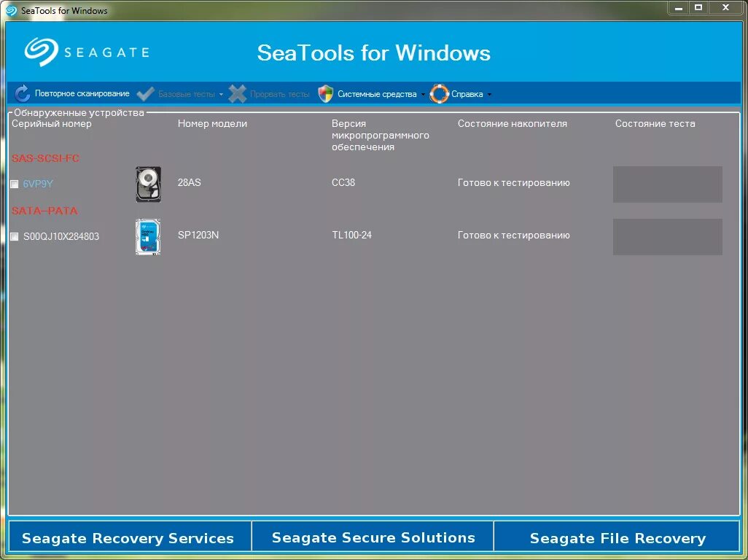The width and height of the screenshot is (748, 560).
Task: Select Повторное сканирование in the toolbar
Action: click(x=82, y=93)
